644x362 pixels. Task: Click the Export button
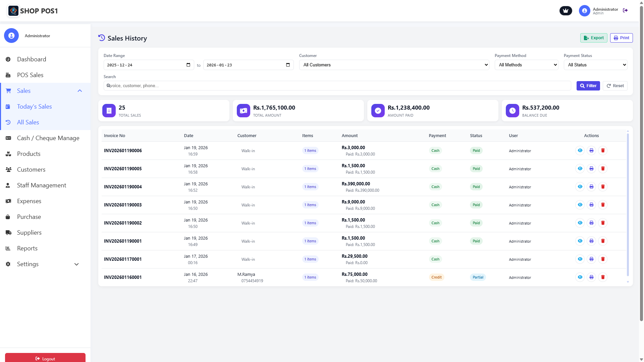[x=594, y=38]
